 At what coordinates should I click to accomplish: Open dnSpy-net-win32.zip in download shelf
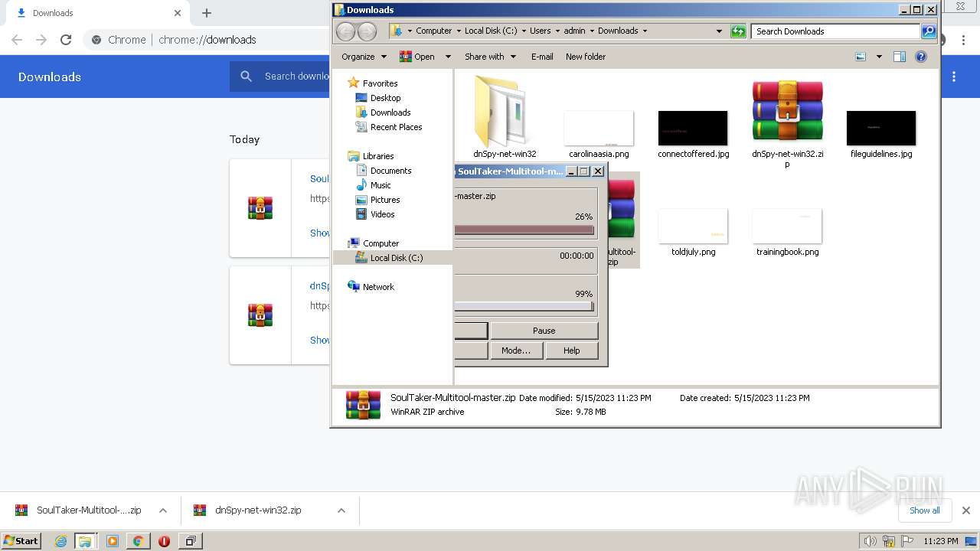pyautogui.click(x=248, y=510)
